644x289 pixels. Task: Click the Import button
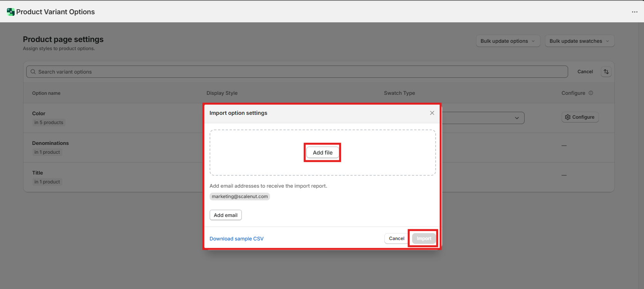click(424, 239)
